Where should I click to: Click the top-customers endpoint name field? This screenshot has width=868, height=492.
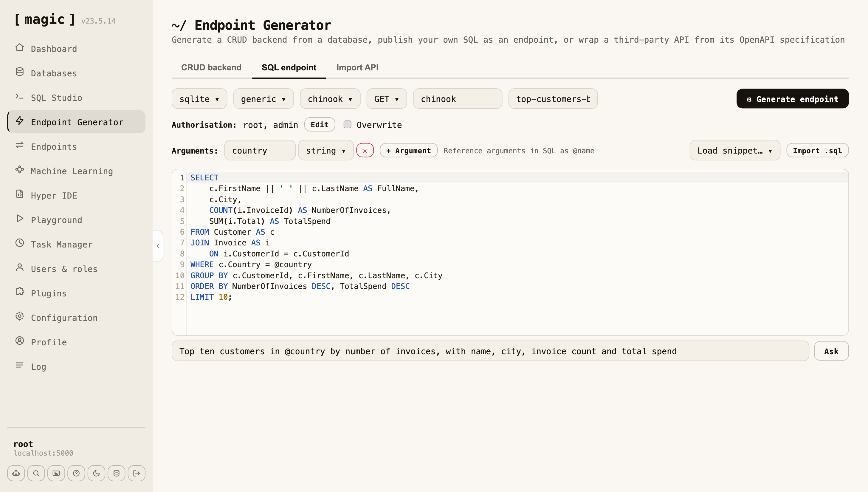tap(553, 99)
